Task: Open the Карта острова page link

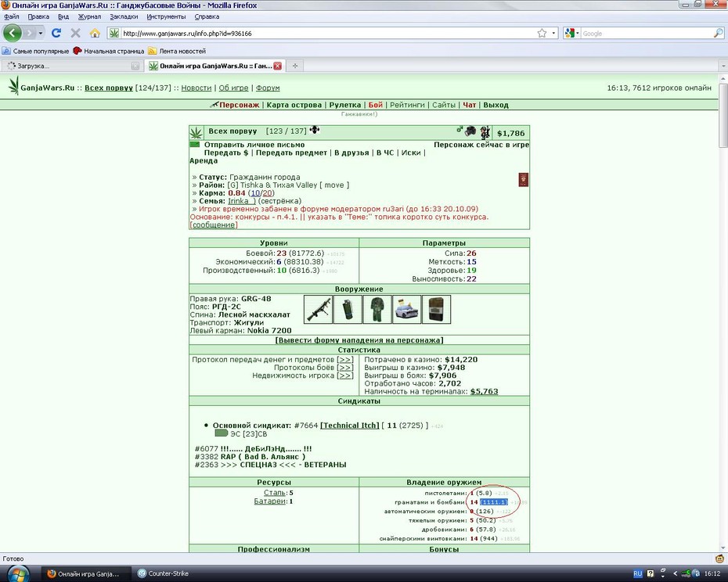Action: tap(294, 105)
